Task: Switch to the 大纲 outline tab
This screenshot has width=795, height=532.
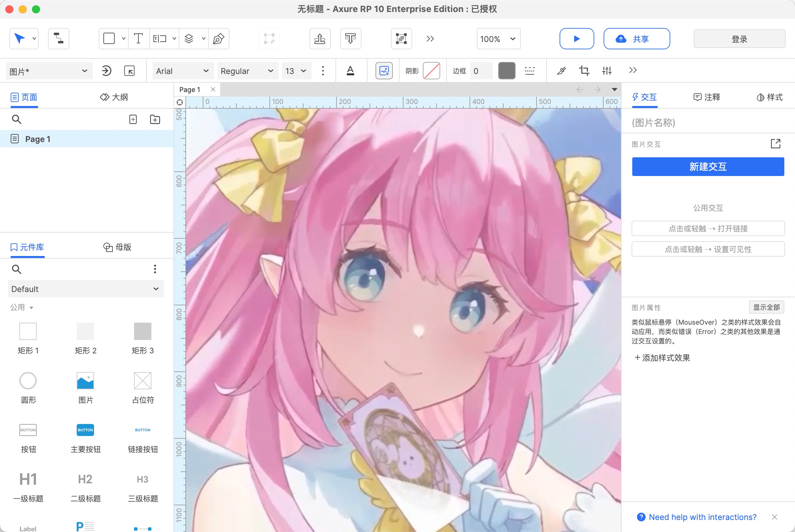Action: tap(114, 97)
